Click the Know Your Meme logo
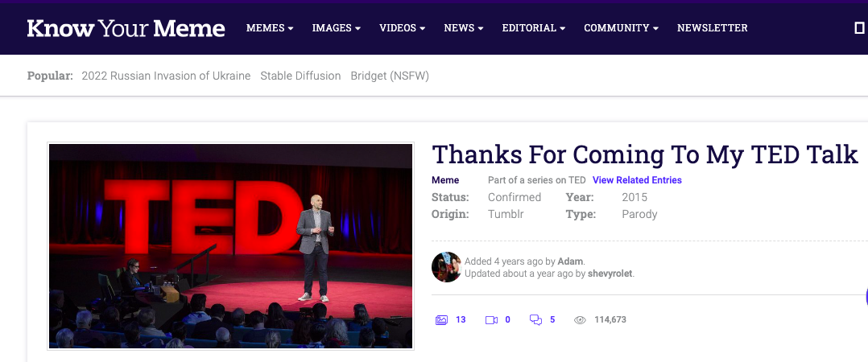This screenshot has height=362, width=868. (x=126, y=28)
